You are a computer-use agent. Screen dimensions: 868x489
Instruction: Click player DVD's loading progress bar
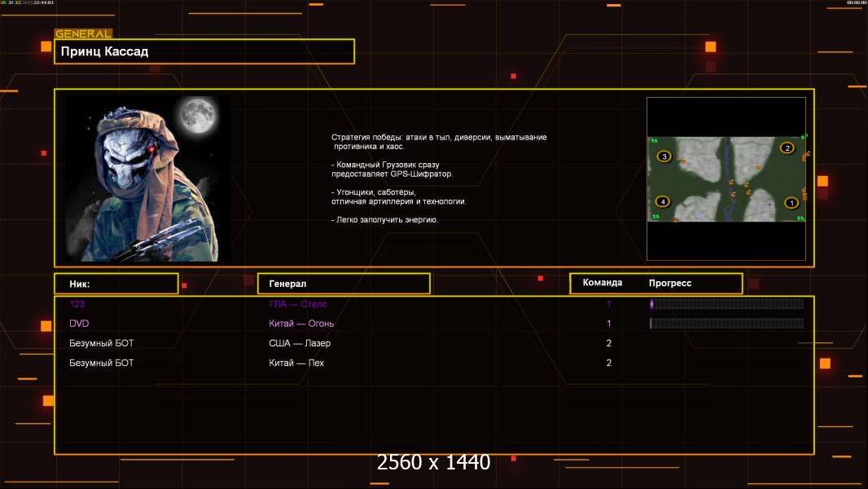tap(727, 324)
